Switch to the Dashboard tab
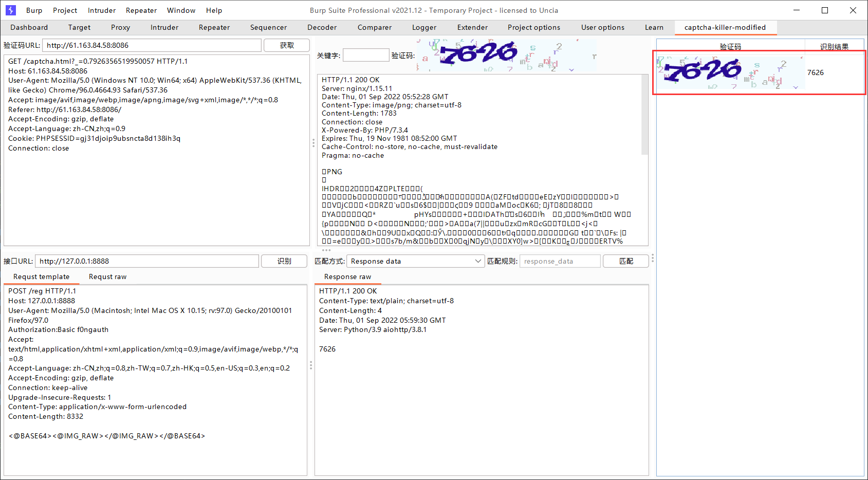Image resolution: width=868 pixels, height=480 pixels. tap(29, 27)
